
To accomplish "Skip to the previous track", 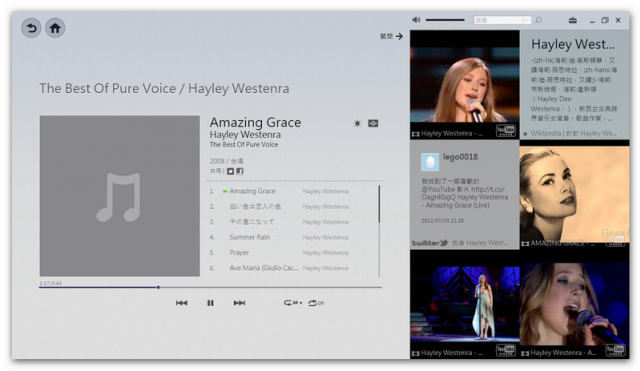I will (182, 303).
